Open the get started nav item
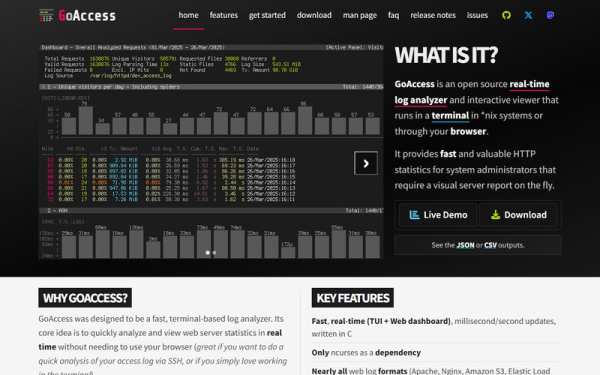The width and height of the screenshot is (600, 375). pos(267,15)
